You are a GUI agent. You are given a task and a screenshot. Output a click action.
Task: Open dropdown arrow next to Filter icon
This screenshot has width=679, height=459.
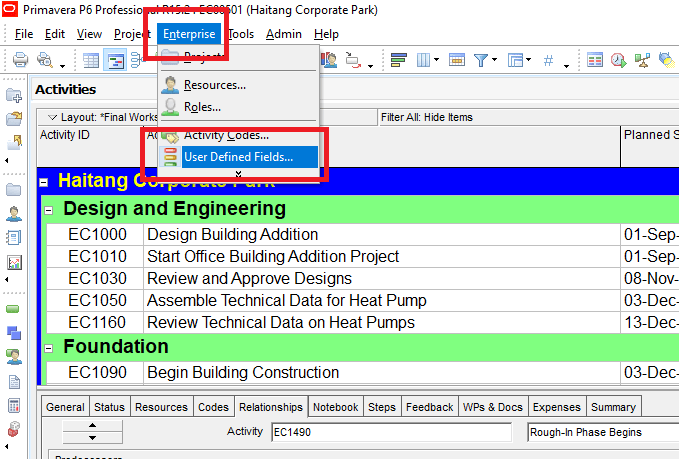tap(494, 60)
